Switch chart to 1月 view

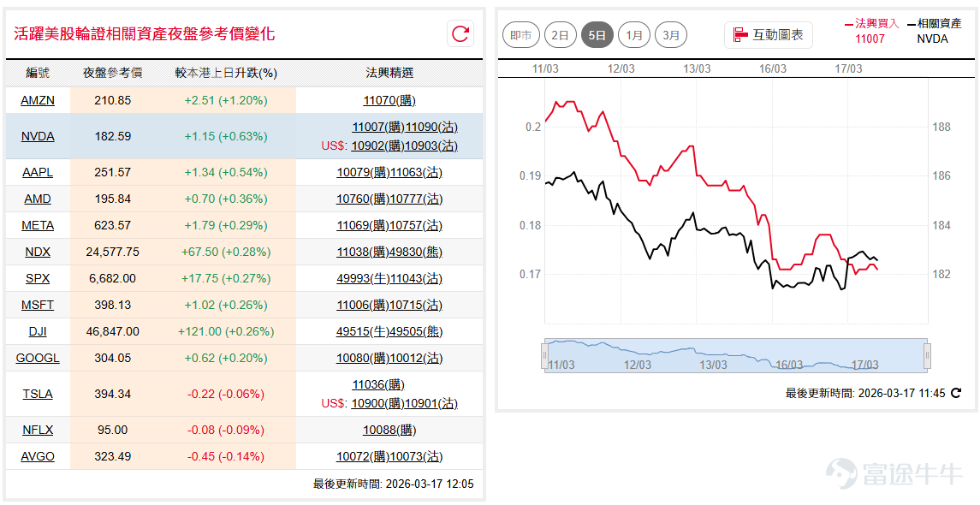(633, 35)
